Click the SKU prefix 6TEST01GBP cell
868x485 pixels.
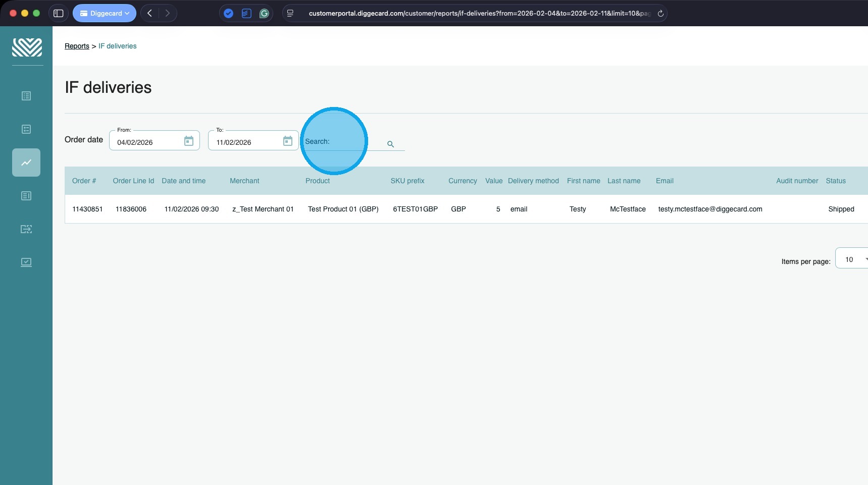point(416,209)
